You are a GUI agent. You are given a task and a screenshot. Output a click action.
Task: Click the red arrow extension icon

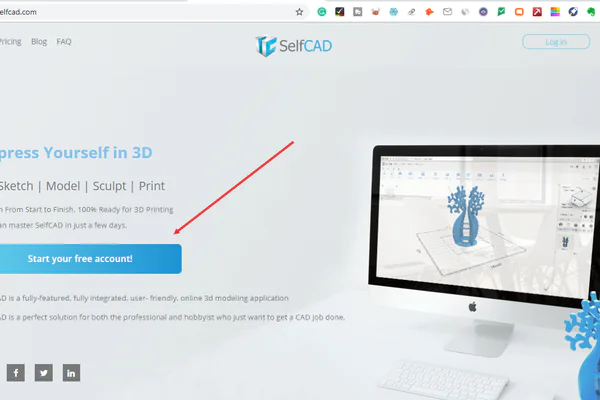pos(537,12)
